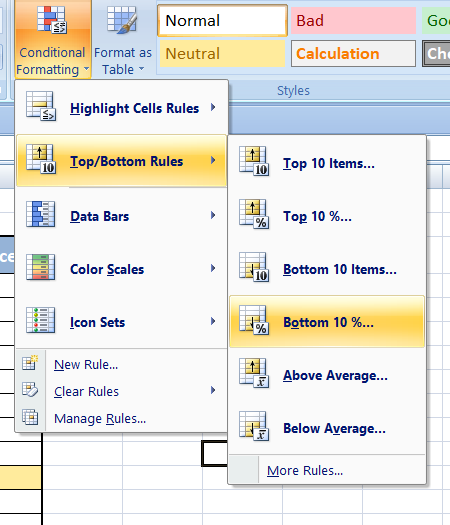Click the Color Scales icon

coord(41,267)
